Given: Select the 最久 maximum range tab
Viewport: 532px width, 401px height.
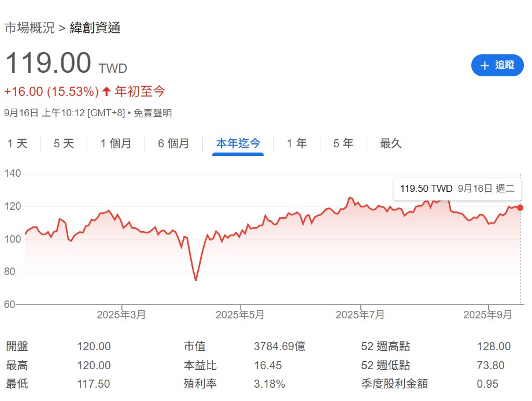Looking at the screenshot, I should pyautogui.click(x=390, y=143).
